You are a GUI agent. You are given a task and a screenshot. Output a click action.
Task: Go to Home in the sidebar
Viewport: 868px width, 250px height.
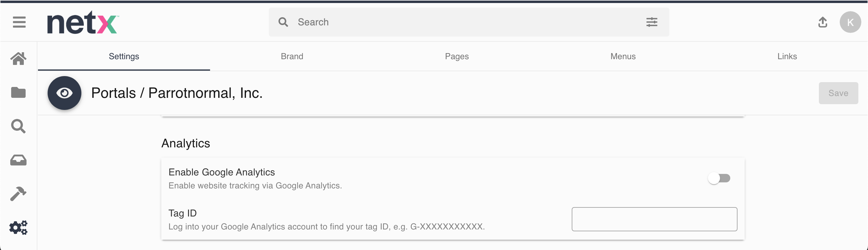tap(18, 59)
